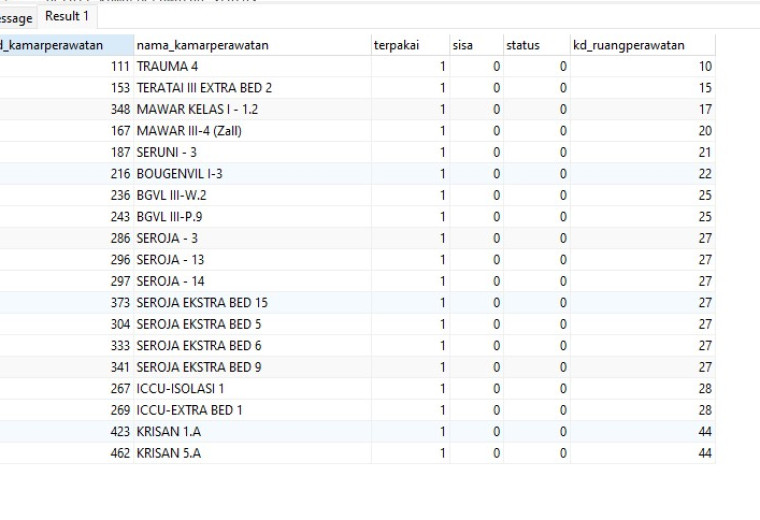Screen dimensions: 760x520
Task: Click the BGVL III-P.9 name cell
Action: 252,217
